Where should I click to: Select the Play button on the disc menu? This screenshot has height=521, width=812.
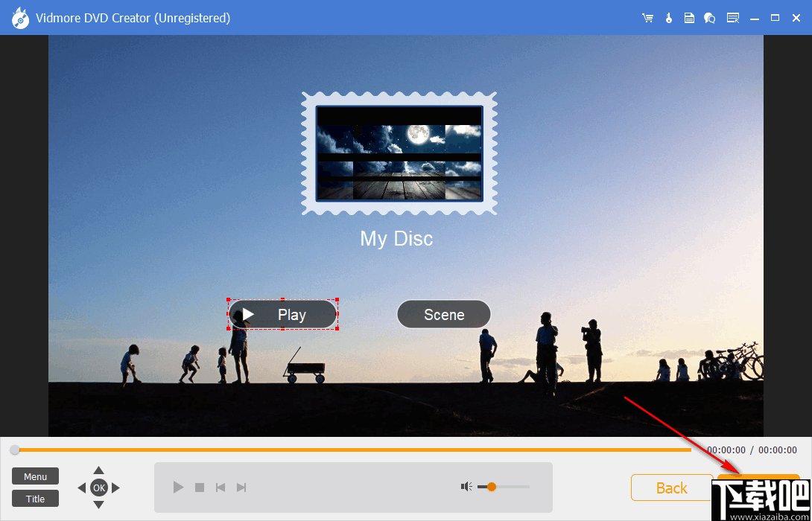point(282,314)
